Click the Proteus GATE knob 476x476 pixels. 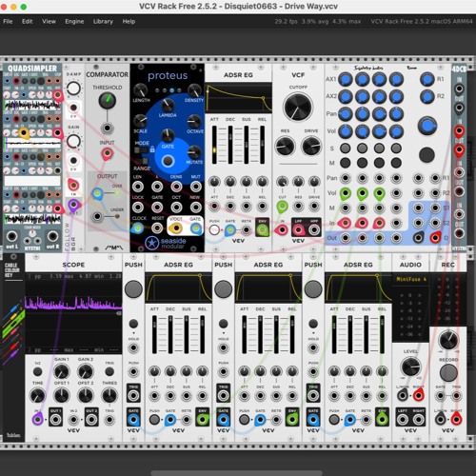(x=168, y=136)
